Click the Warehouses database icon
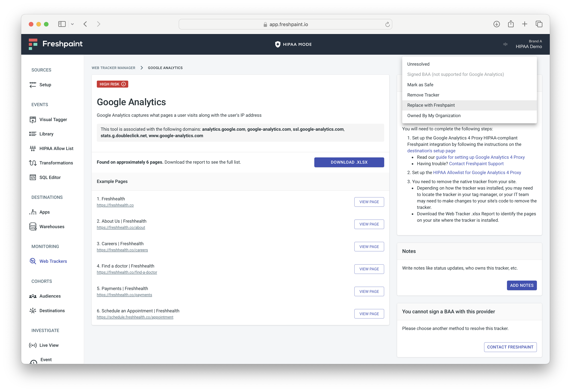Screen dimensions: 571x392 click(33, 226)
